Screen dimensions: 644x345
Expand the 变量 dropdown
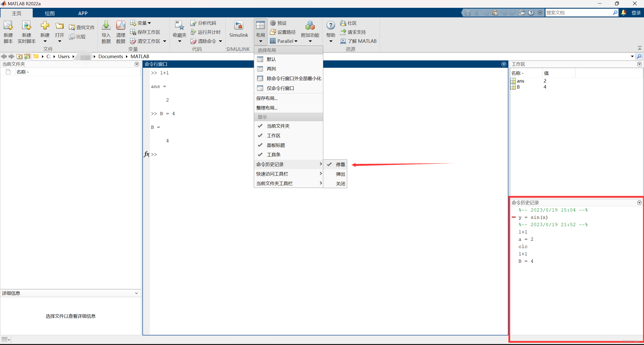click(141, 23)
